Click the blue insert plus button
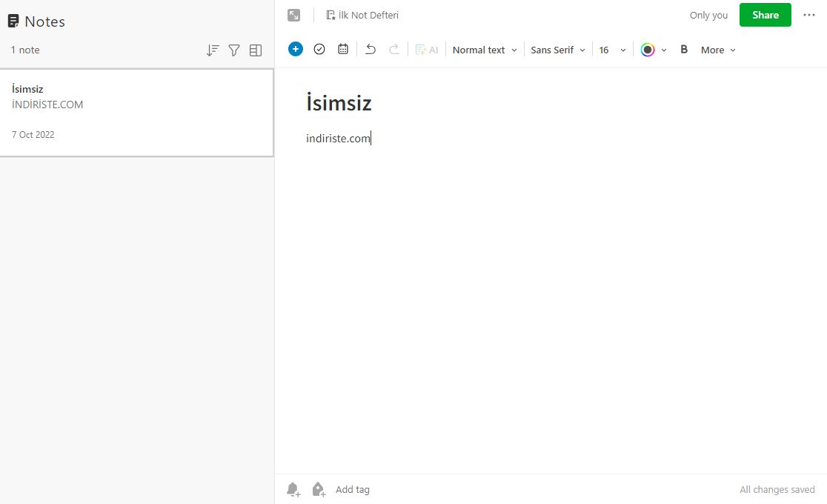The image size is (827, 504). [x=296, y=49]
